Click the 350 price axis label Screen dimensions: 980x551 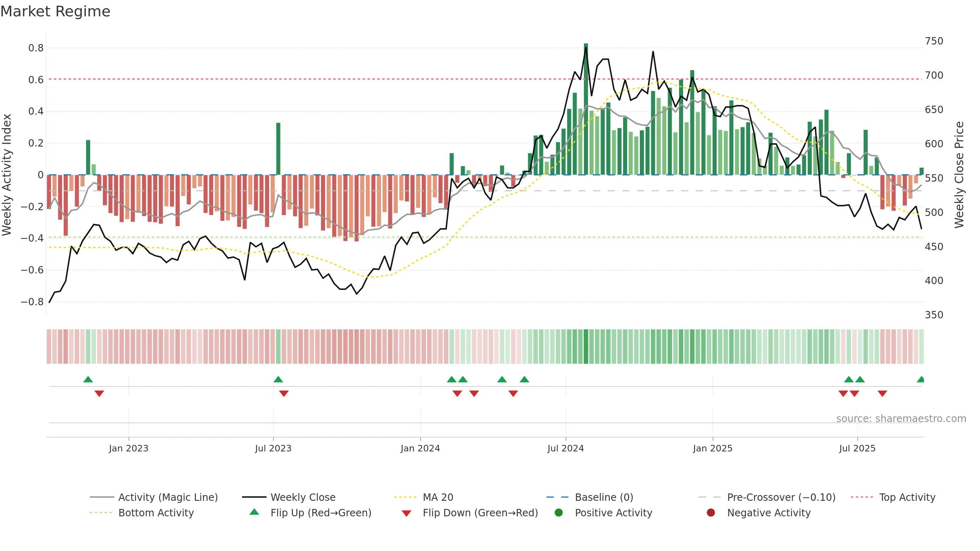(934, 315)
